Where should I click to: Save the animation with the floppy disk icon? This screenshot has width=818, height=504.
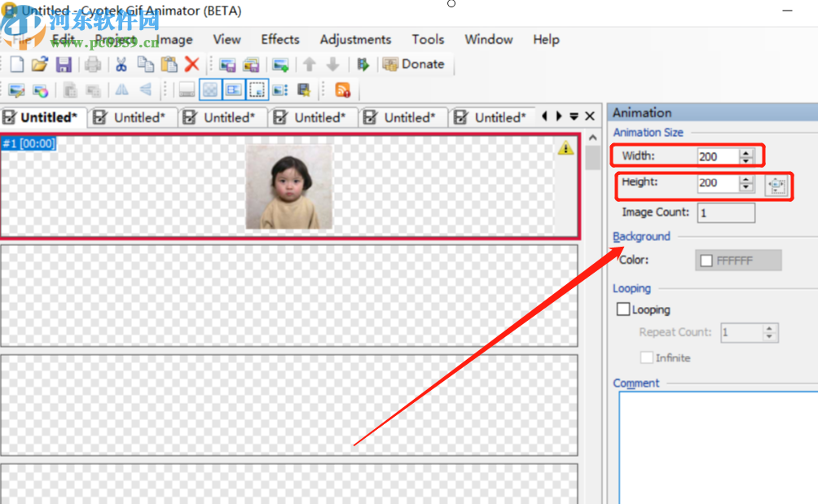pyautogui.click(x=64, y=64)
